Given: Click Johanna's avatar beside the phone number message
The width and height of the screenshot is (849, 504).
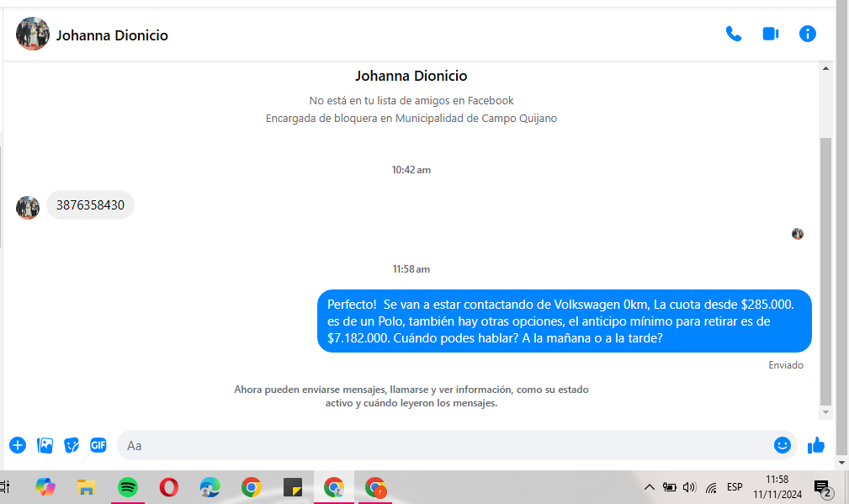Looking at the screenshot, I should [28, 207].
